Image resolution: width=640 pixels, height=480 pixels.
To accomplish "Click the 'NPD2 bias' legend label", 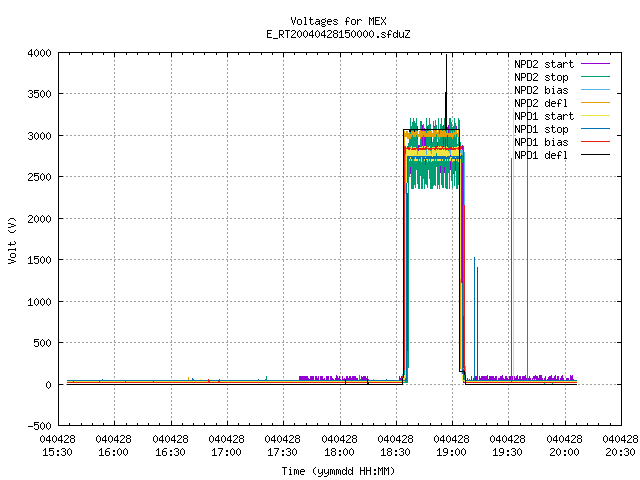I will 541,90.
